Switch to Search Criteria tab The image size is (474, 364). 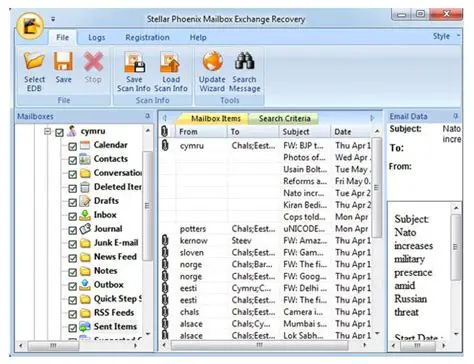(x=284, y=118)
